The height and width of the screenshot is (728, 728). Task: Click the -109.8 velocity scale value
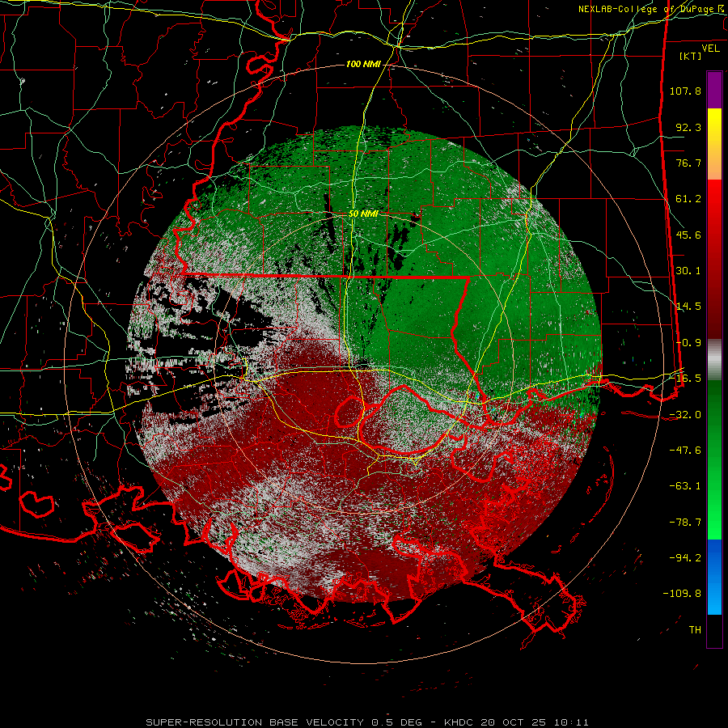(x=682, y=594)
